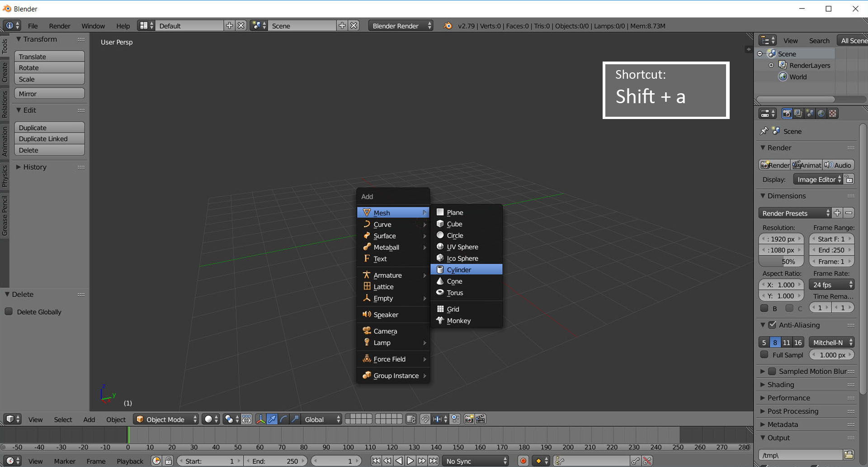Play the animation forward
The height and width of the screenshot is (467, 868).
tap(410, 461)
